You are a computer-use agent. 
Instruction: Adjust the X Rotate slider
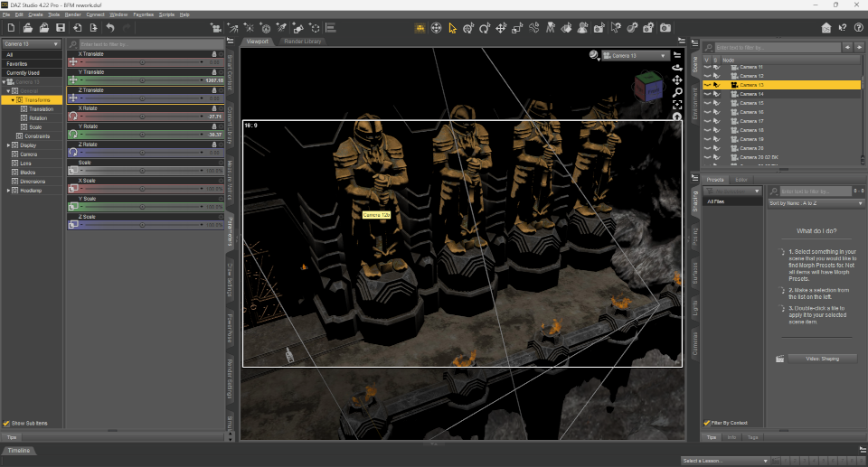[142, 117]
